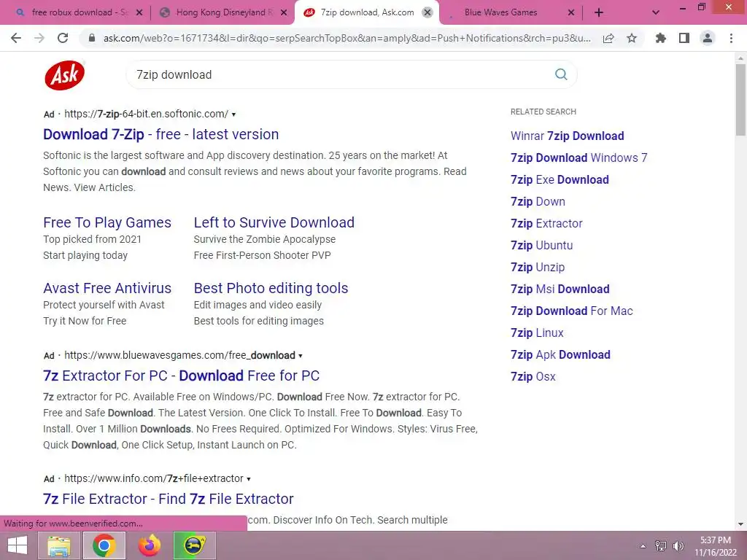
Task: Click the address bar URL
Action: [347, 38]
